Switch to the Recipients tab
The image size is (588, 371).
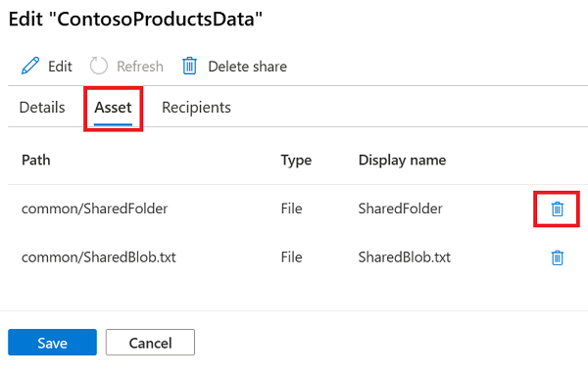point(196,108)
